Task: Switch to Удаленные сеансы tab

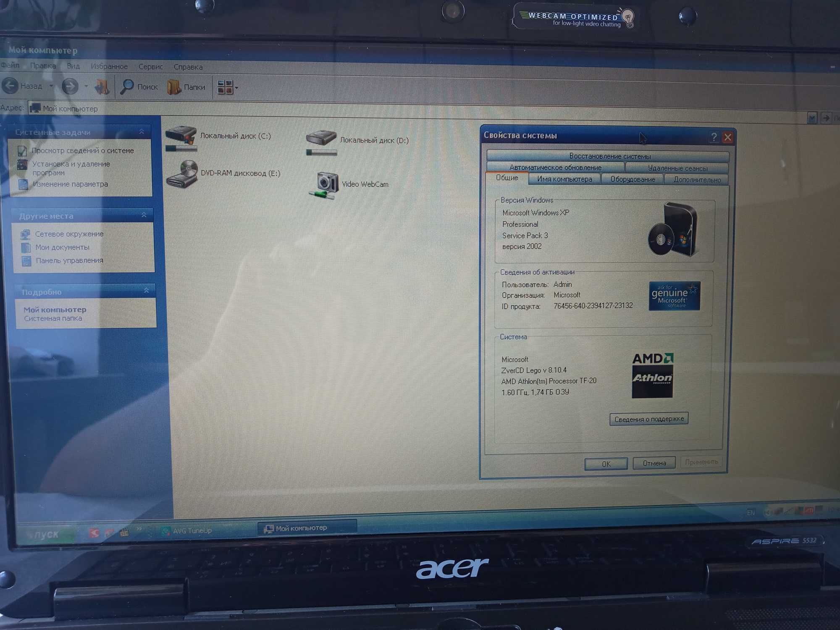Action: [677, 168]
